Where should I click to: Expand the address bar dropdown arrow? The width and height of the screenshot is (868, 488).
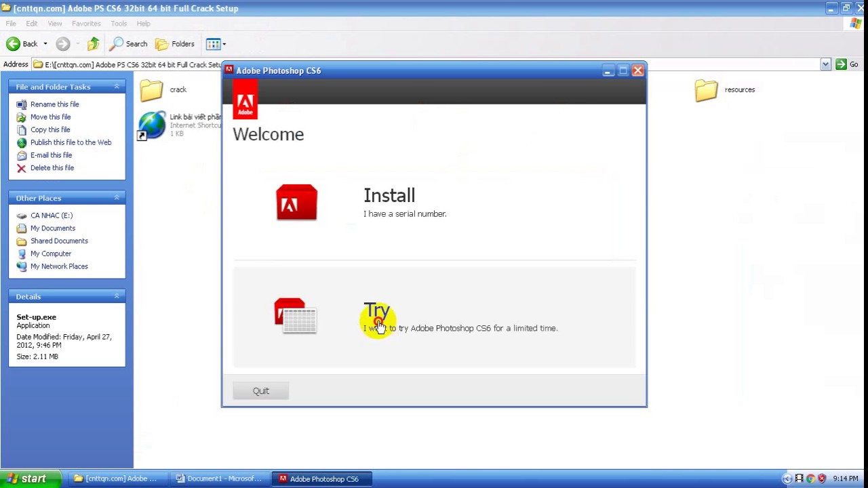point(825,64)
